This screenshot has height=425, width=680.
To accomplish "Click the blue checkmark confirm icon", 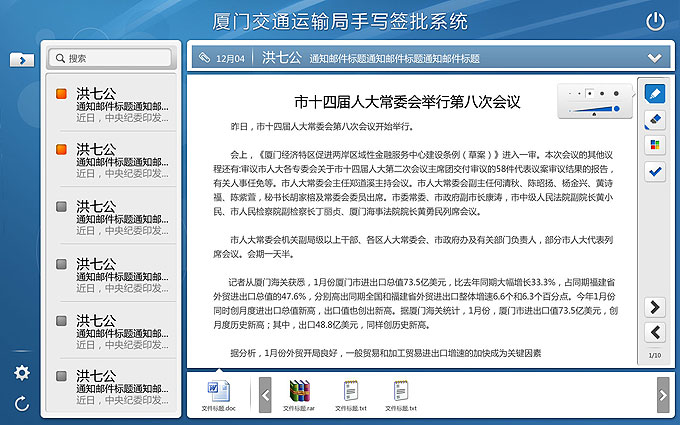I will click(x=655, y=171).
